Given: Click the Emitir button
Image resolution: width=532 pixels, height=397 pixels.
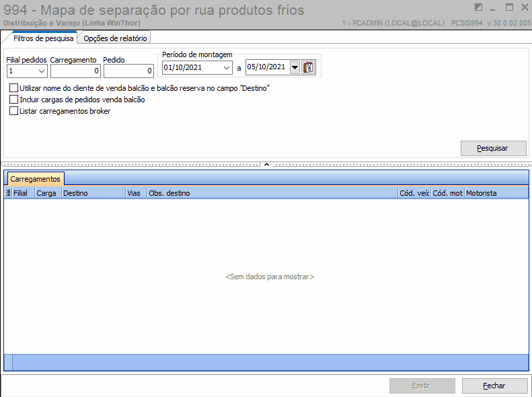Looking at the screenshot, I should point(422,386).
